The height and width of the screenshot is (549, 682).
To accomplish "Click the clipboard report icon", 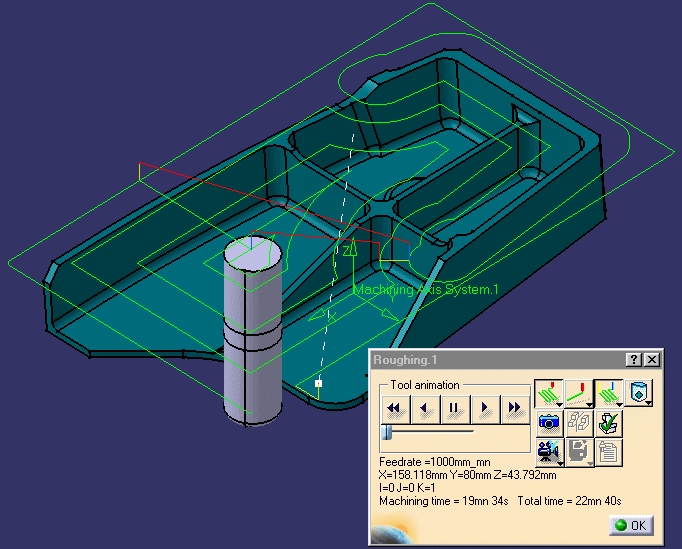I will (x=608, y=452).
